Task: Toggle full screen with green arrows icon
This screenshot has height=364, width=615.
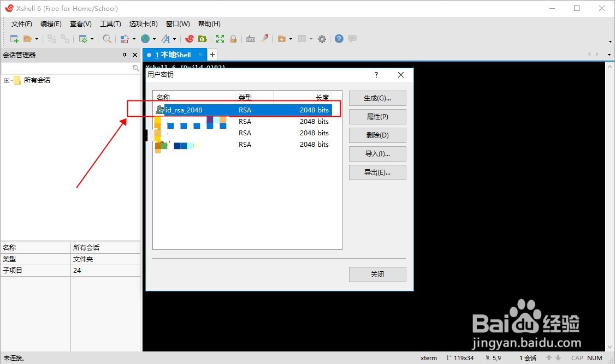Action: click(220, 39)
